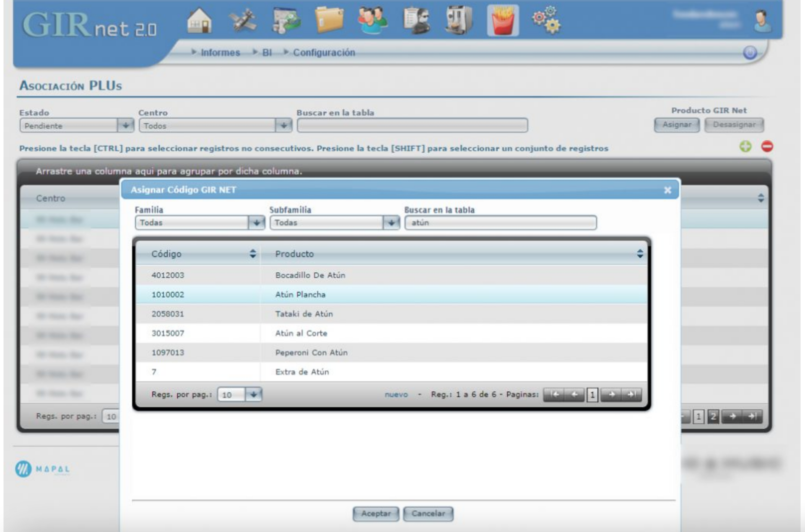Image resolution: width=805 pixels, height=532 pixels.
Task: Open the Configuración menu
Action: [x=324, y=52]
